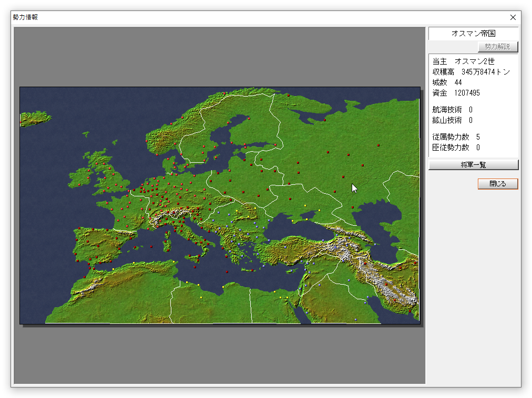Close the 勢力情報 window with X
This screenshot has height=398, width=532.
513,17
